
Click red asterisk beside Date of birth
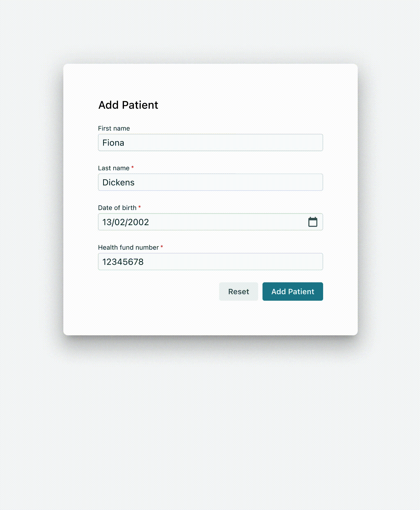pos(140,207)
